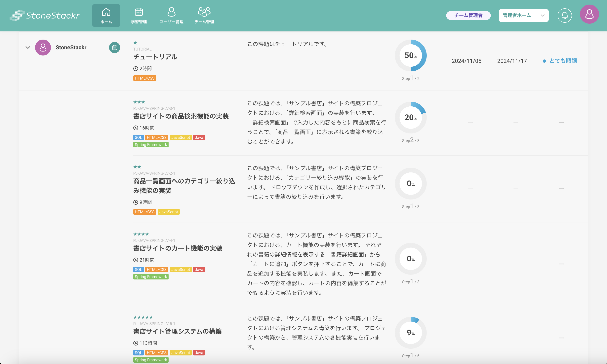The image size is (607, 364).
Task: Open the チュートリアル task title
Action: point(155,57)
